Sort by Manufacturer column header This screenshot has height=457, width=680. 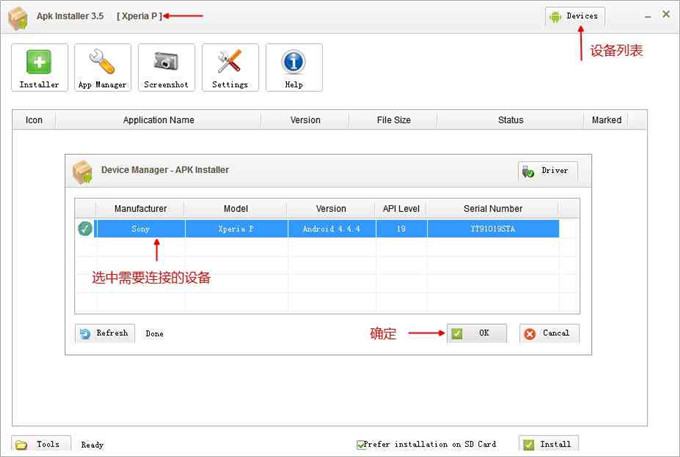(x=147, y=209)
